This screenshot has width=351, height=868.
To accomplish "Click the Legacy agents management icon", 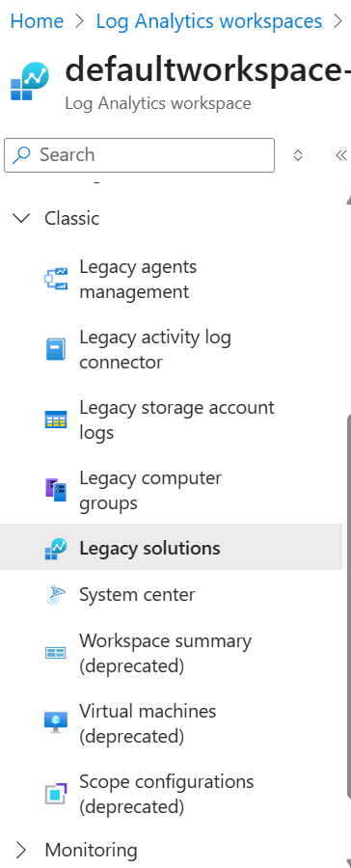I will tap(55, 279).
